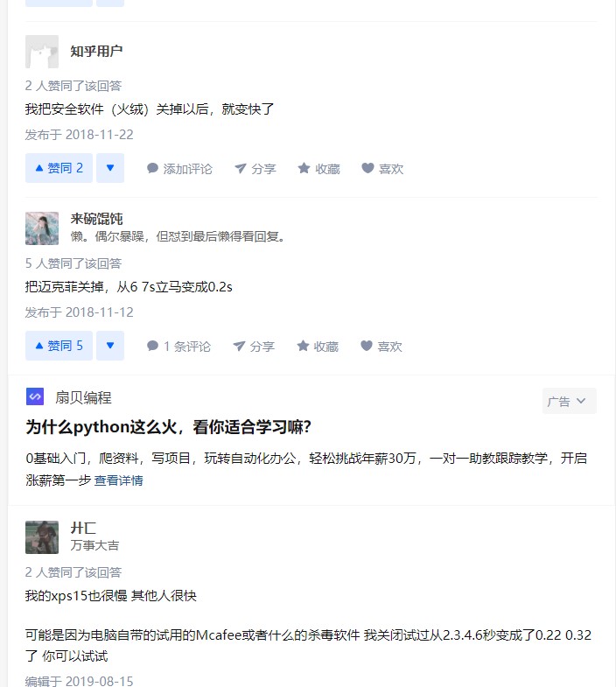Open 扇贝编程 advertiser logo icon
This screenshot has width=616, height=687.
coord(35,397)
